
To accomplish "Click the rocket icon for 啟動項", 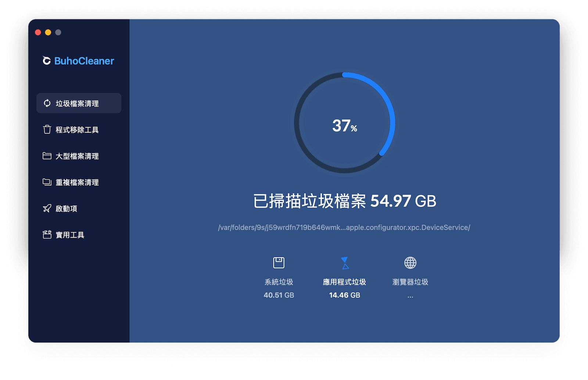I will click(47, 209).
